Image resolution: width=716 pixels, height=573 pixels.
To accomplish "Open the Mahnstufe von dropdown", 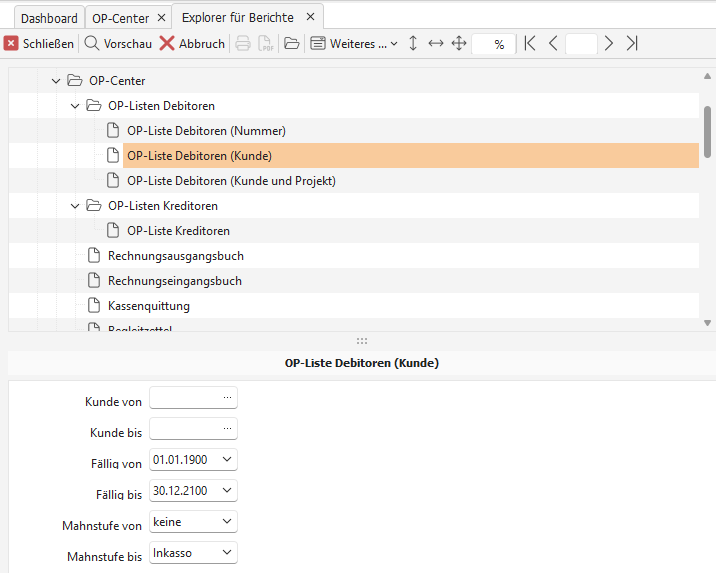I will click(x=227, y=521).
